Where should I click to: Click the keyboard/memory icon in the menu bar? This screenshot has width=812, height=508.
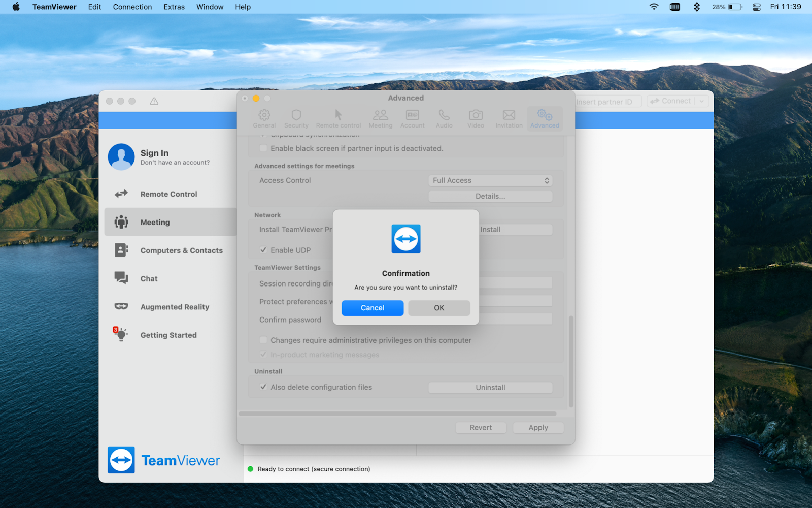[x=675, y=7]
